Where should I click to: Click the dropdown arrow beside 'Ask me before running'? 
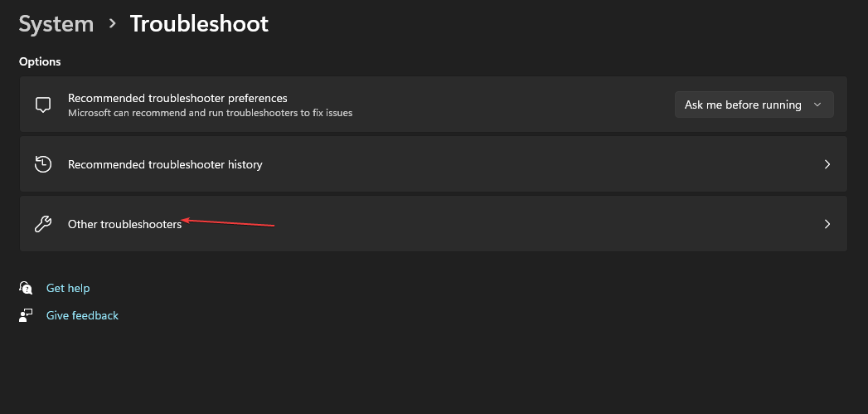817,105
